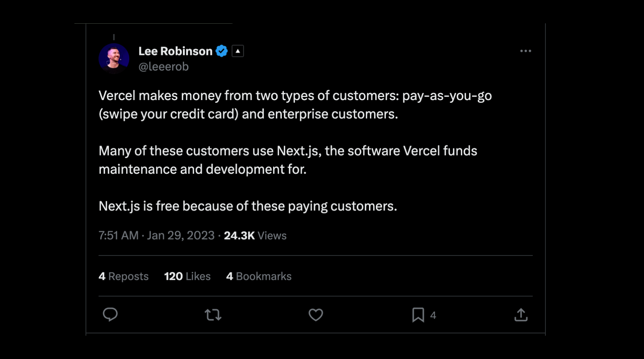Click the tweet's first paragraph about Vercel customers
Screen dimensions: 644x359
295,105
